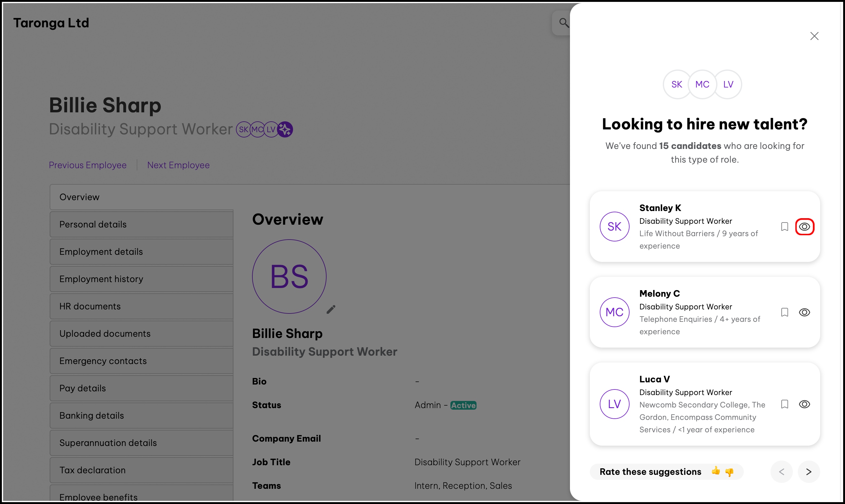Screen dimensions: 845x504
Task: Click the sparkle talent suggestions icon
Action: (285, 129)
